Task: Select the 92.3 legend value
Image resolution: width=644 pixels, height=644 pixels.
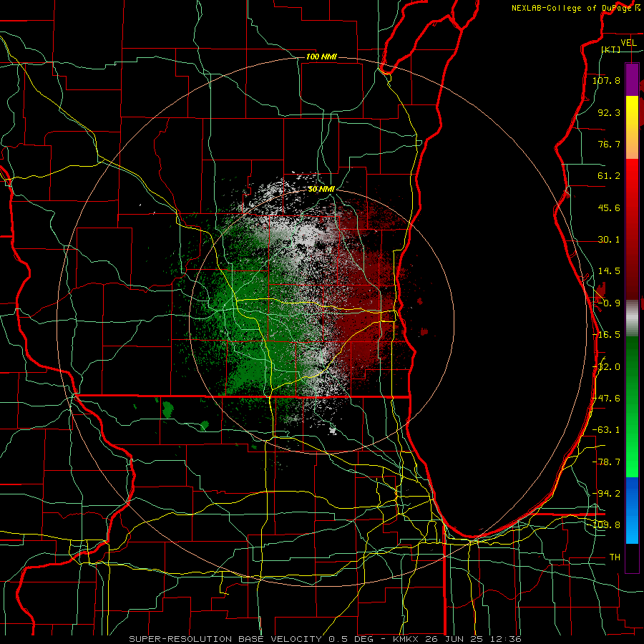Action: click(609, 112)
